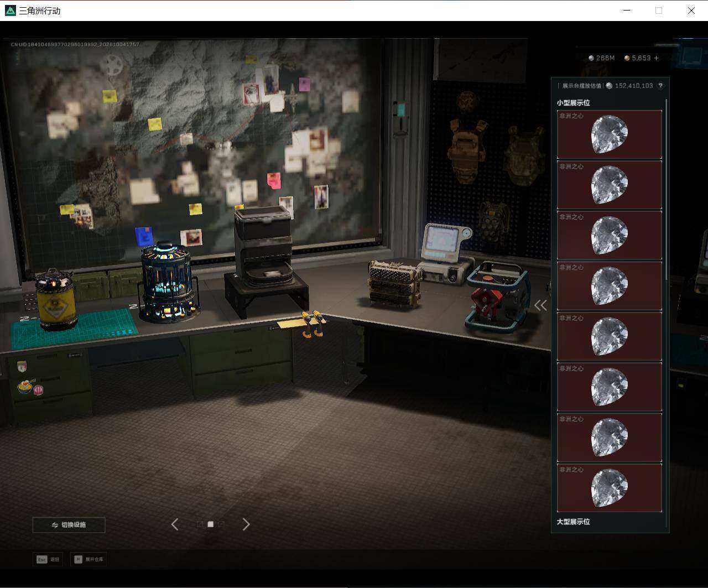Screen dimensions: 708x588
Task: Select the first page indicator dot
Action: pos(200,524)
